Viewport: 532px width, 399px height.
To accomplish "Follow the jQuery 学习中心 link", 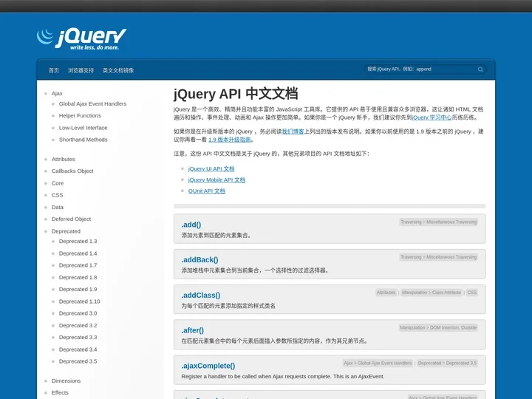I will click(x=432, y=117).
